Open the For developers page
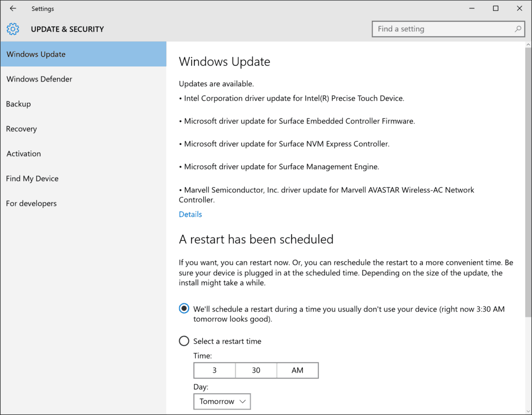This screenshot has height=415, width=532. (x=32, y=204)
